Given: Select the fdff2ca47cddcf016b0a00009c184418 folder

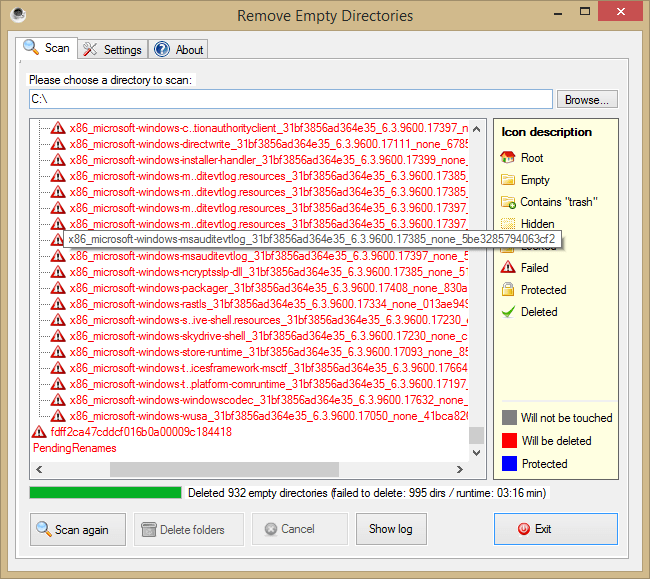Looking at the screenshot, I should [x=141, y=432].
